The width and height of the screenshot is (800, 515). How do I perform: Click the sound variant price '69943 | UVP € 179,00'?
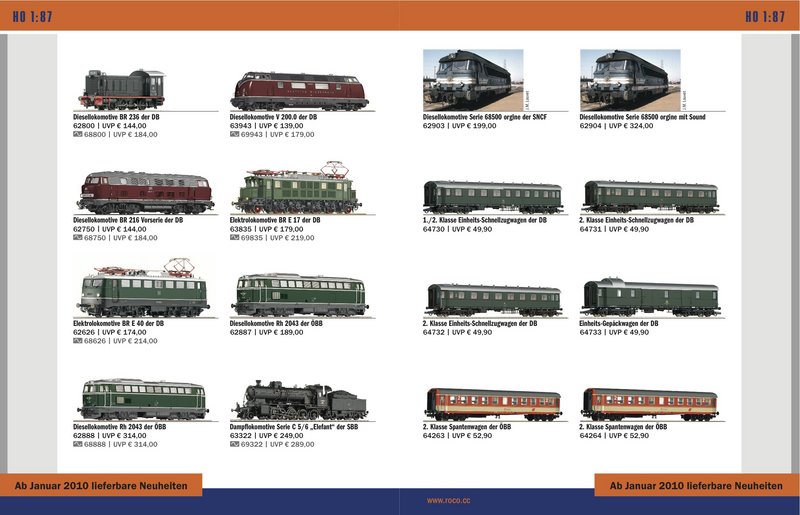coord(278,135)
